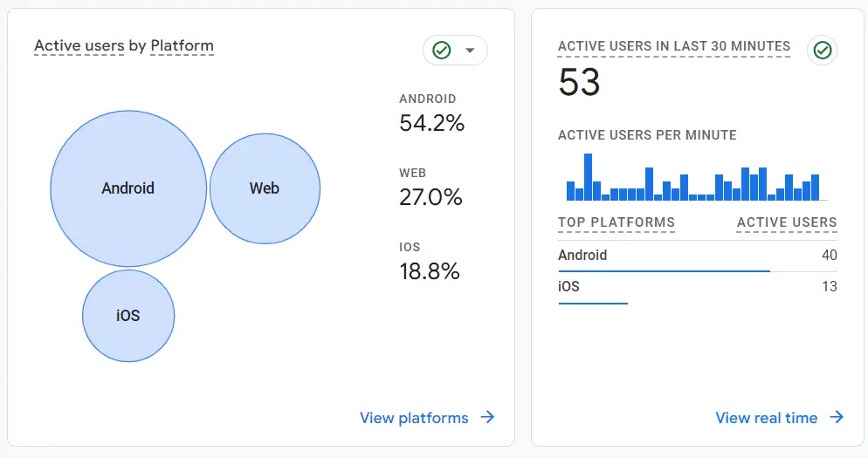
Task: Click the WEB 27.0% value
Action: pos(431,197)
